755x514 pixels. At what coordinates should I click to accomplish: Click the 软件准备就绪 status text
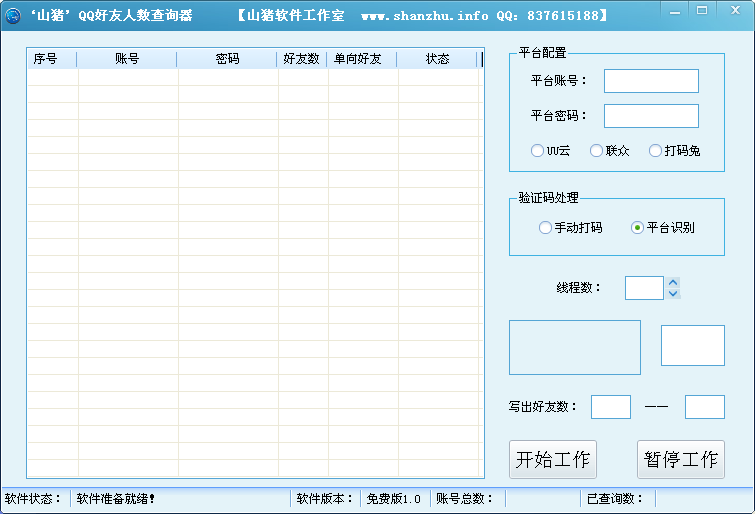(116, 499)
